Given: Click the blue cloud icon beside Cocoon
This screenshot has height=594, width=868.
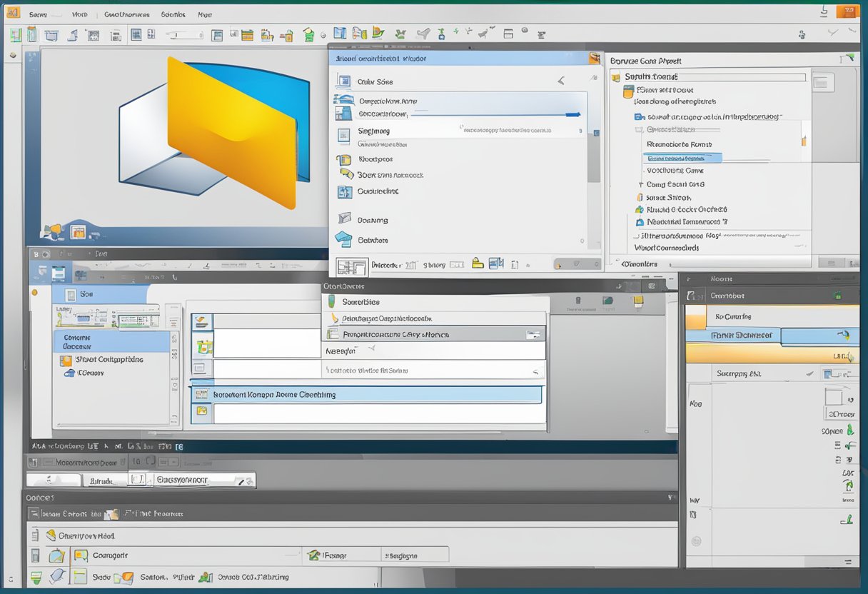Looking at the screenshot, I should coord(69,373).
